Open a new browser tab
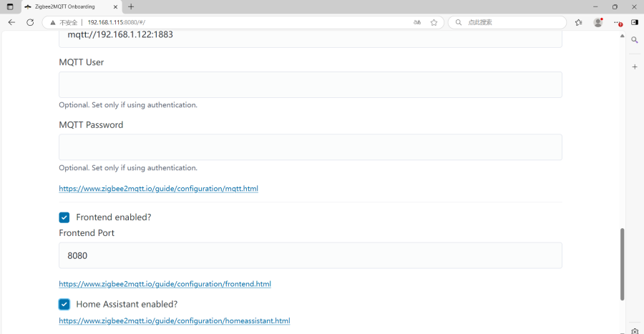The width and height of the screenshot is (644, 334). coord(131,6)
